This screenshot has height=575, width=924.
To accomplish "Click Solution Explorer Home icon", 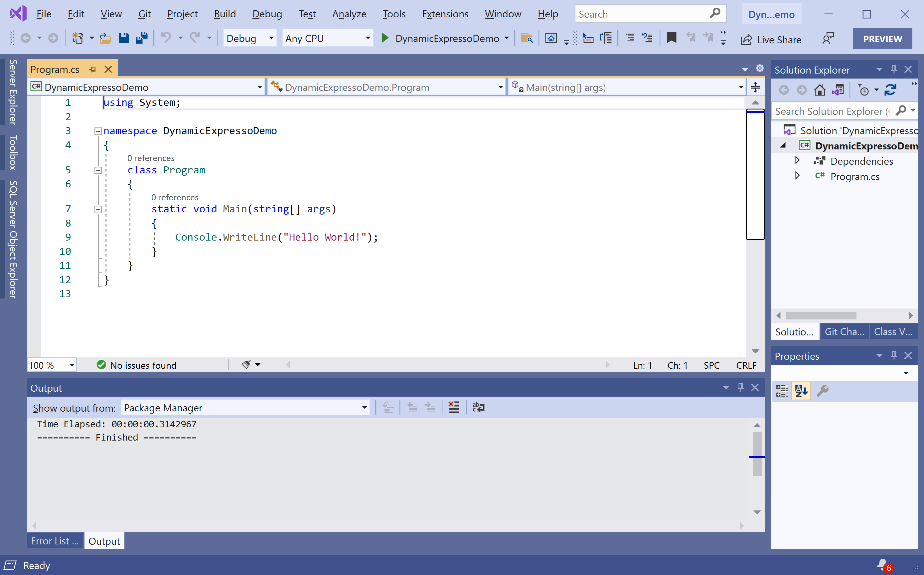I will pos(820,90).
